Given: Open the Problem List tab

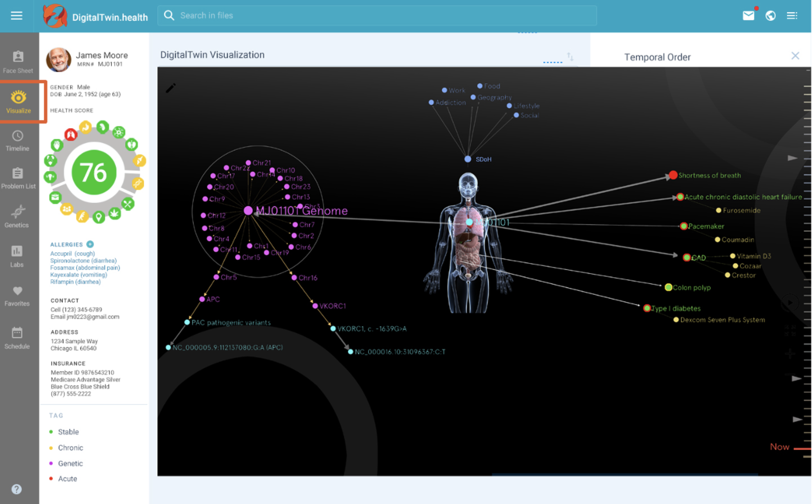Looking at the screenshot, I should (x=18, y=178).
